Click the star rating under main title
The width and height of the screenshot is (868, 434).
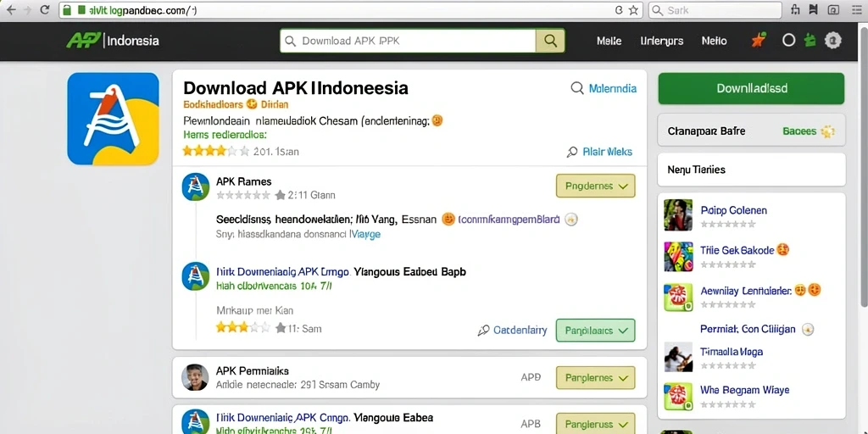[216, 151]
